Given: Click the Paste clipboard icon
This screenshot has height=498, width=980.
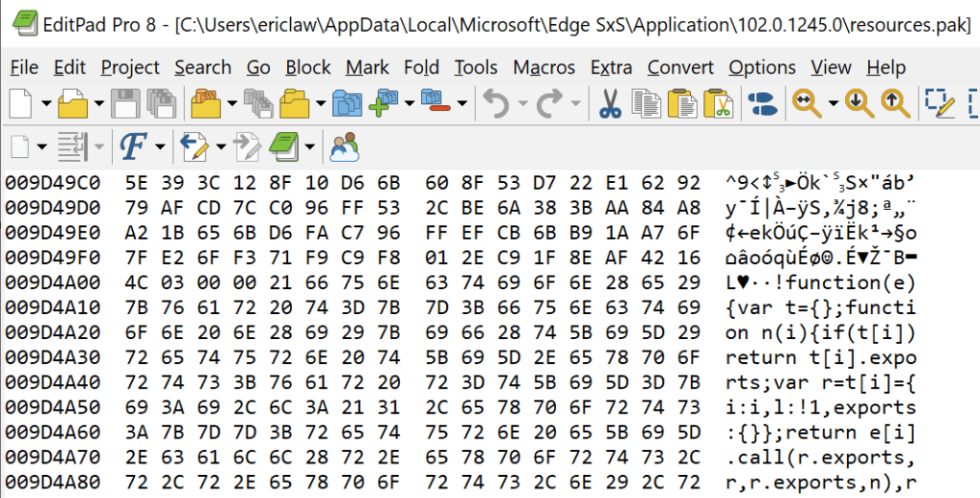Looking at the screenshot, I should click(x=681, y=102).
